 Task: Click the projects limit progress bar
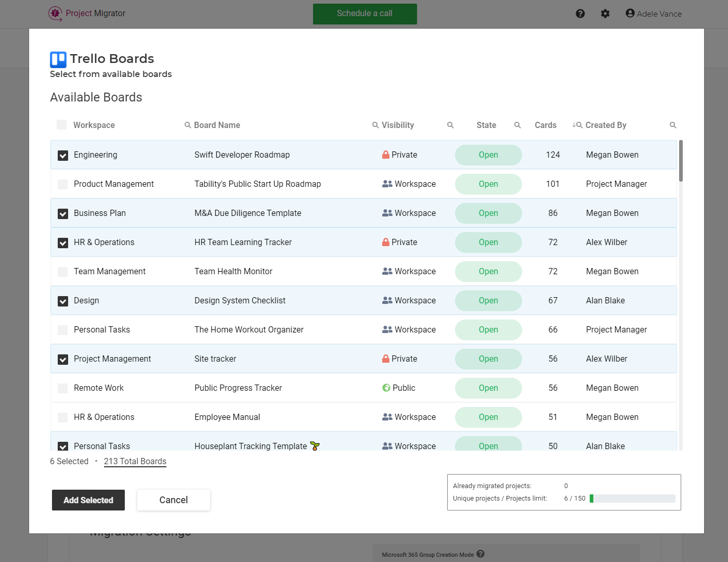pyautogui.click(x=632, y=498)
